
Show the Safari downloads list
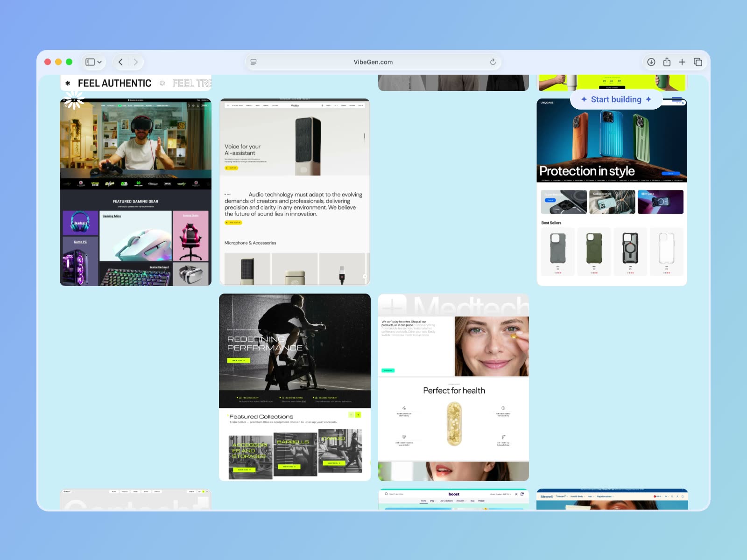(x=651, y=62)
